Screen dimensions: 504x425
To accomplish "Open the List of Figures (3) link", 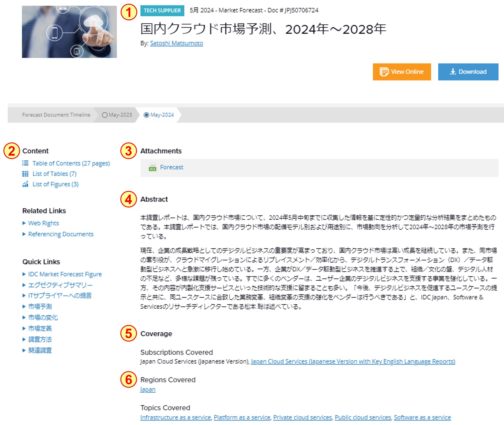I will [56, 184].
